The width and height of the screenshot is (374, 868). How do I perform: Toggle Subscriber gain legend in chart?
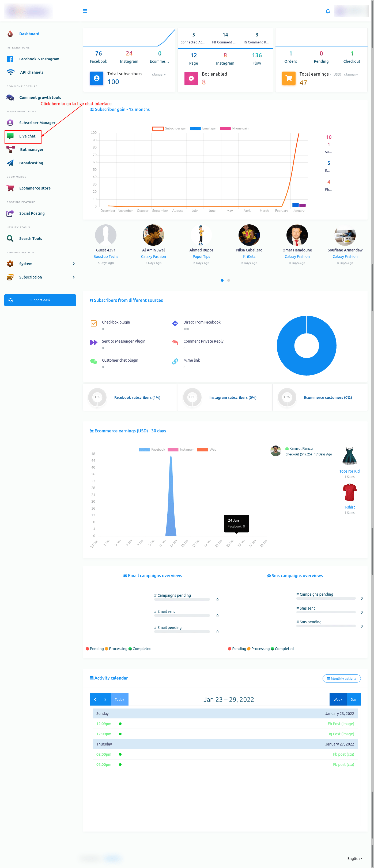(170, 128)
